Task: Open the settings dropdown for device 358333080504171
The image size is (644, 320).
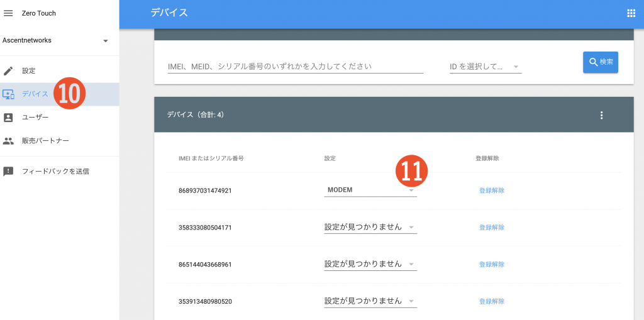Action: (370, 227)
